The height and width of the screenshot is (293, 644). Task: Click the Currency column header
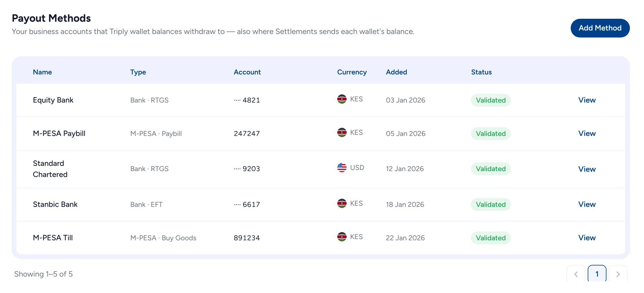click(x=352, y=72)
